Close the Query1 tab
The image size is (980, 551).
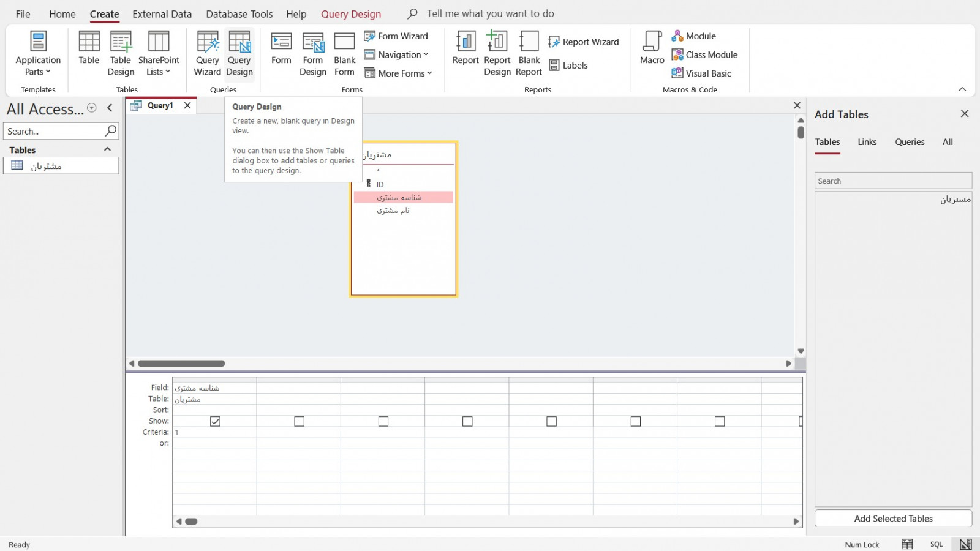point(187,105)
